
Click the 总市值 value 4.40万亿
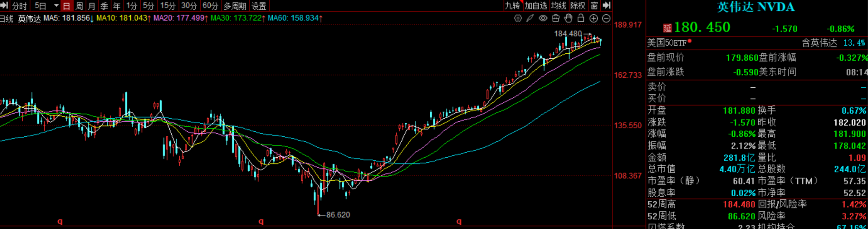737,169
